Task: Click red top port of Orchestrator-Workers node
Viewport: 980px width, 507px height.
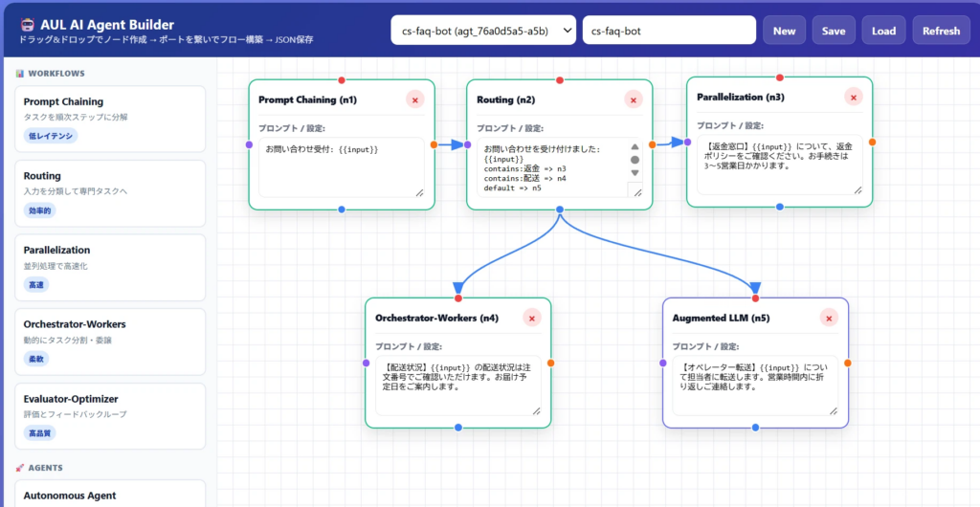Action: pos(458,298)
